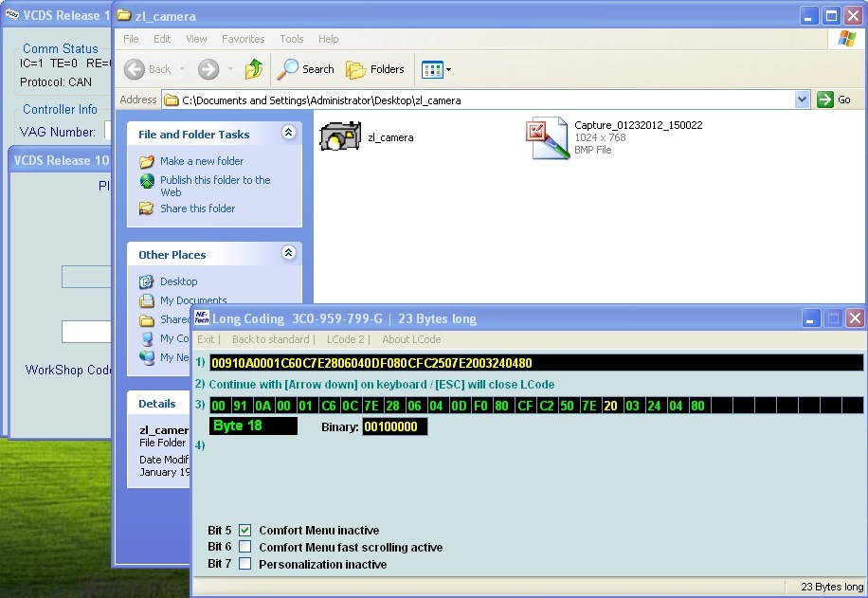868x598 pixels.
Task: Click the 23 Bytes long status bar text
Action: (831, 587)
